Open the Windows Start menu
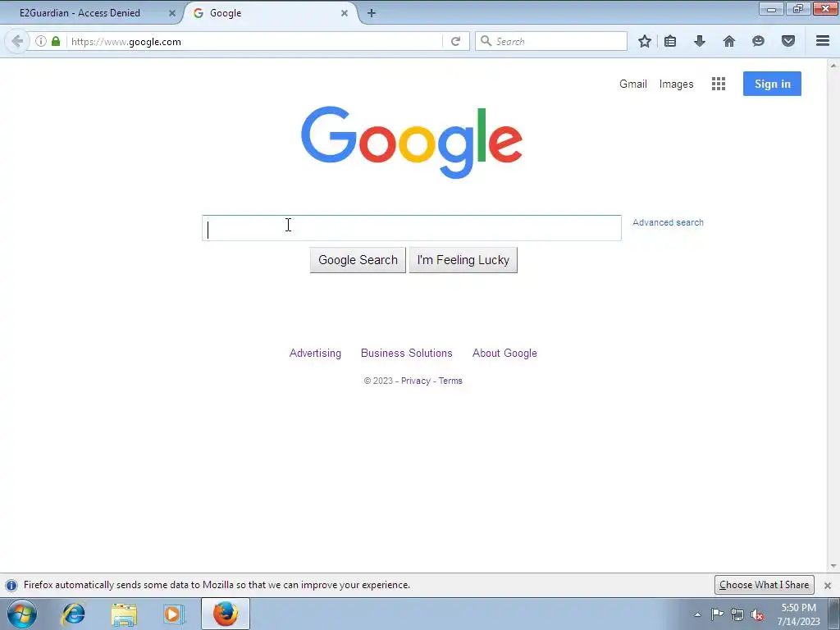Image resolution: width=840 pixels, height=630 pixels. [x=22, y=614]
